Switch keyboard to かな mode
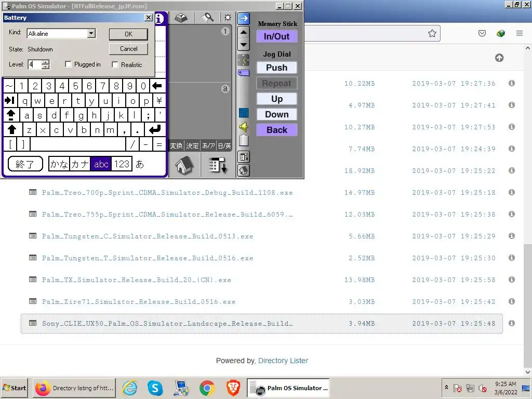Viewport: 532px width, 399px height. pos(59,164)
